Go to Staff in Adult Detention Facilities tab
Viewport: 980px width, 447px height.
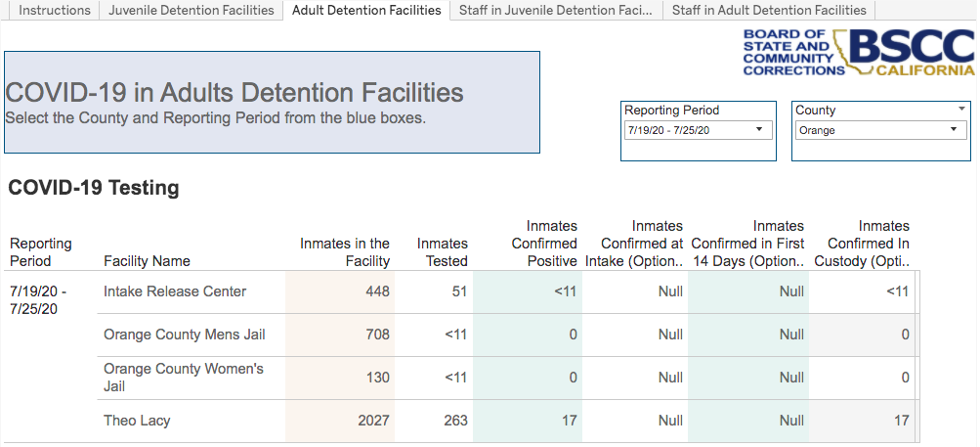click(769, 11)
